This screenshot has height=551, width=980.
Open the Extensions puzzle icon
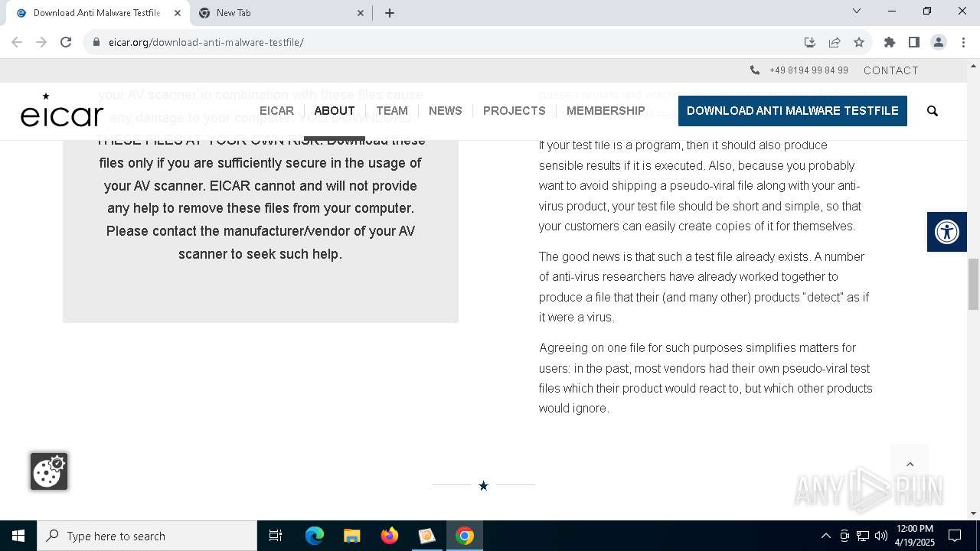890,42
